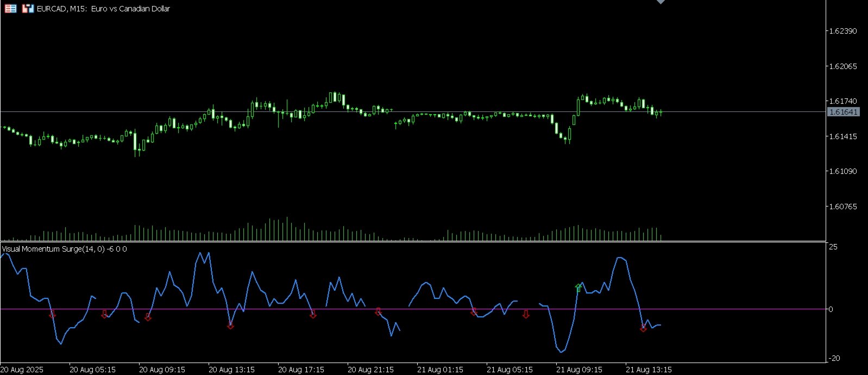Select the green up arrow signal
Viewport: 868px width, 375px height.
tap(578, 287)
